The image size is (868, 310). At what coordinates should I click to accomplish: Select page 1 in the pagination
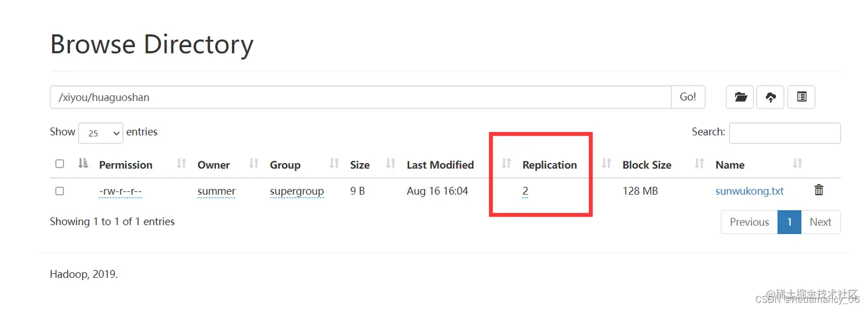coord(789,222)
